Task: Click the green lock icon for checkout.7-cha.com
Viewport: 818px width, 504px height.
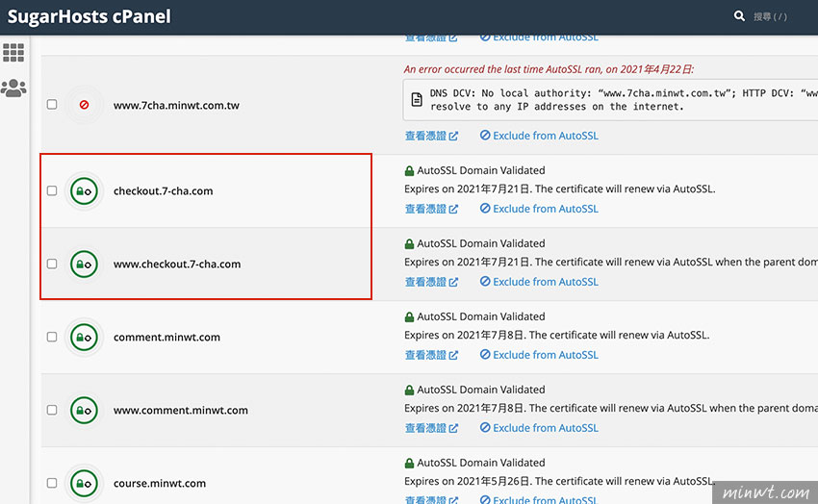Action: pyautogui.click(x=84, y=190)
